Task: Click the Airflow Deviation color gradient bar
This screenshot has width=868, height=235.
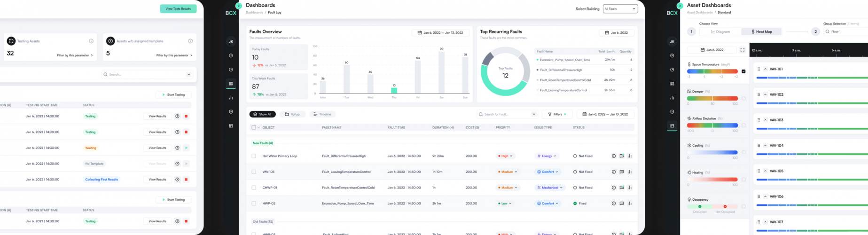Action: pyautogui.click(x=712, y=125)
